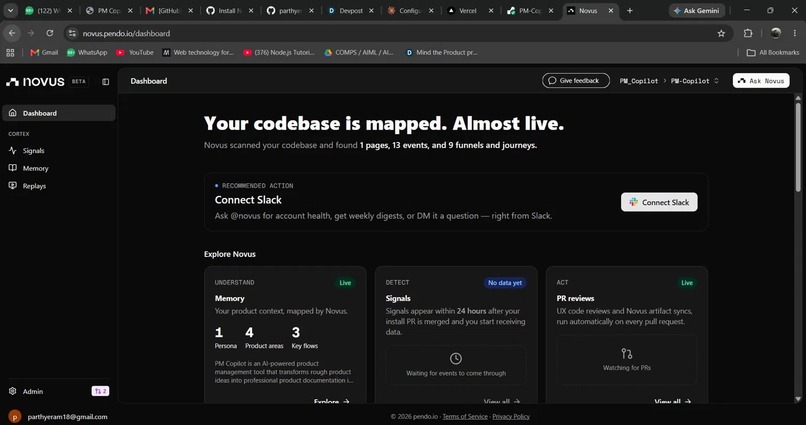Click the Novus logo in the sidebar
This screenshot has height=425, width=806.
[x=35, y=82]
